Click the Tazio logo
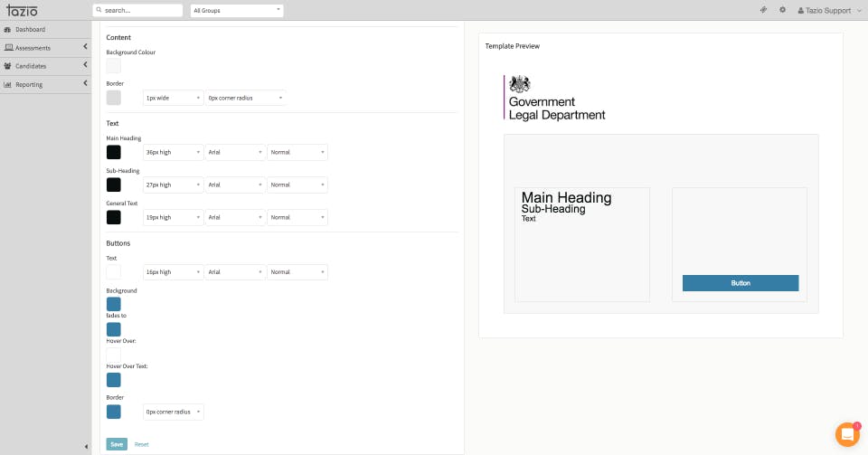868x455 pixels. pos(22,10)
